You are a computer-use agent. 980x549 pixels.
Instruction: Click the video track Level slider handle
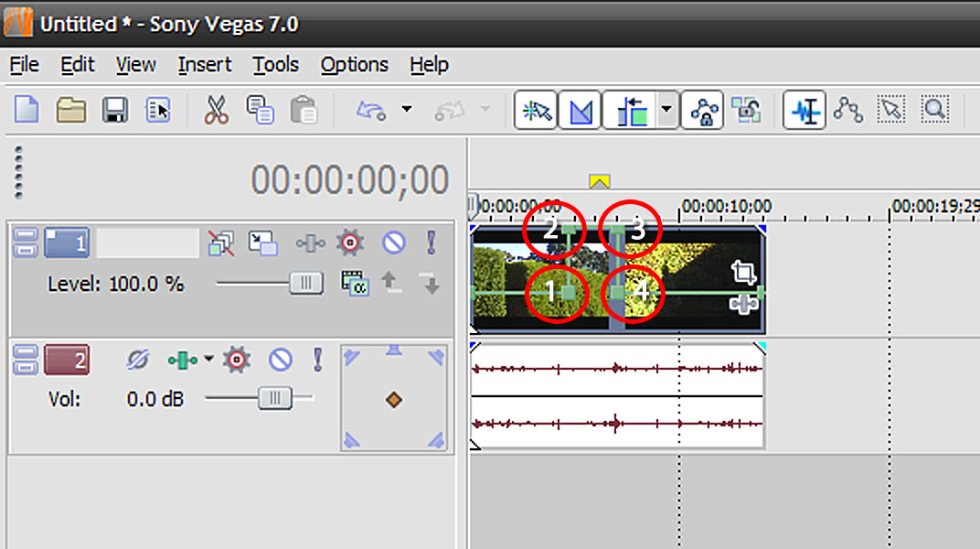[306, 284]
